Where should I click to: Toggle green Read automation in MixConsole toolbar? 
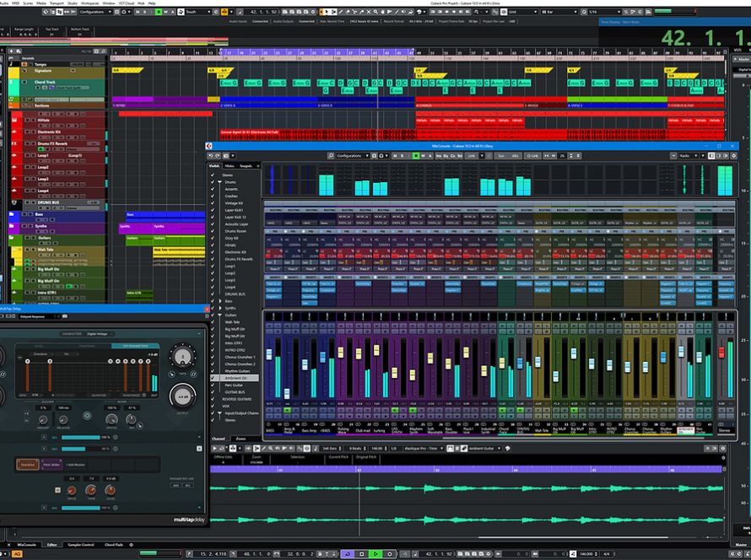click(x=416, y=155)
